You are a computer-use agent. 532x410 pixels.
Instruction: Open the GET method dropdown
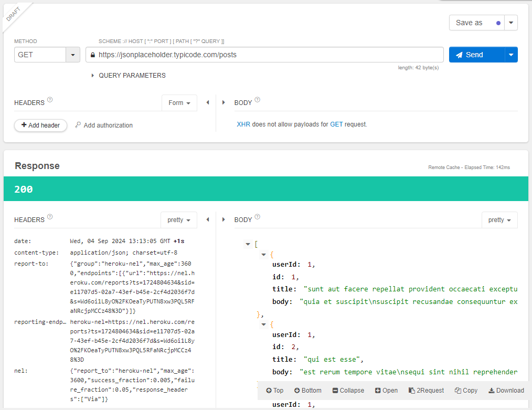(72, 55)
